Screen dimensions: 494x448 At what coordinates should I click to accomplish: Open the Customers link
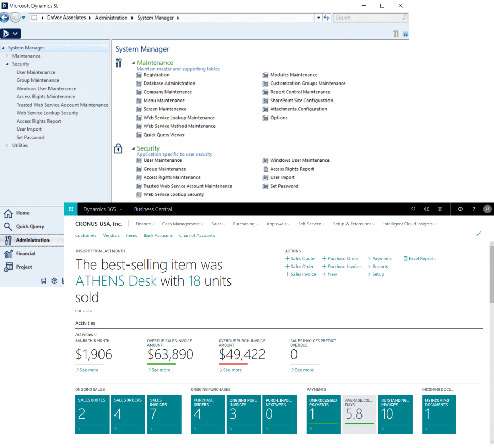[86, 235]
